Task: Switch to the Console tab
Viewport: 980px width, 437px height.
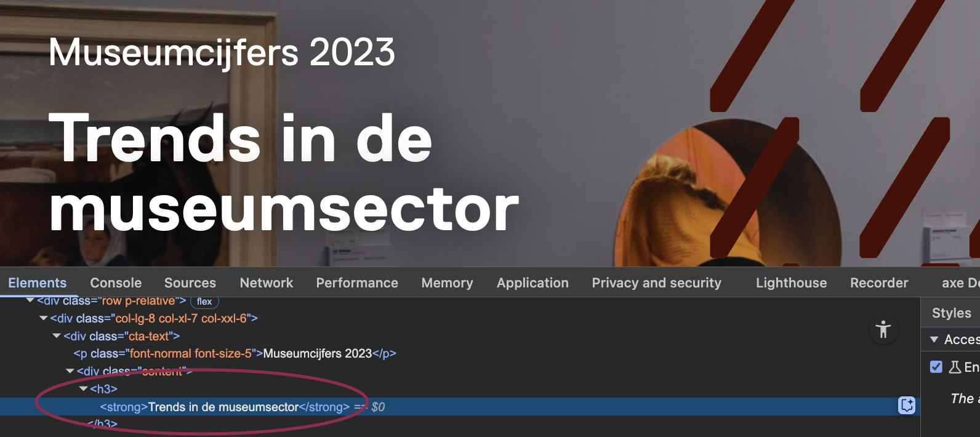Action: 116,283
